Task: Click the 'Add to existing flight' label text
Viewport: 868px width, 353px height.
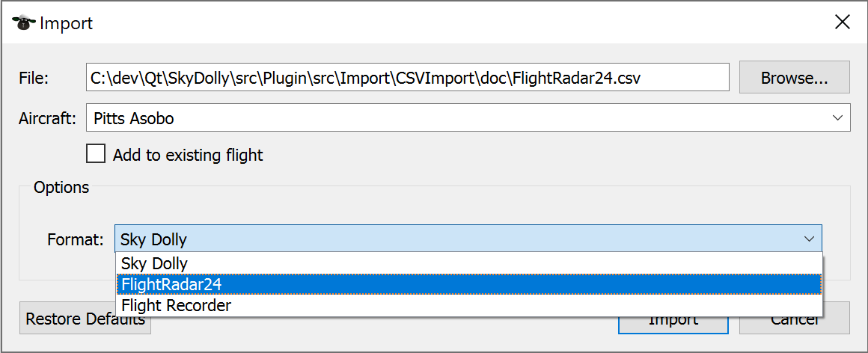Action: (188, 156)
